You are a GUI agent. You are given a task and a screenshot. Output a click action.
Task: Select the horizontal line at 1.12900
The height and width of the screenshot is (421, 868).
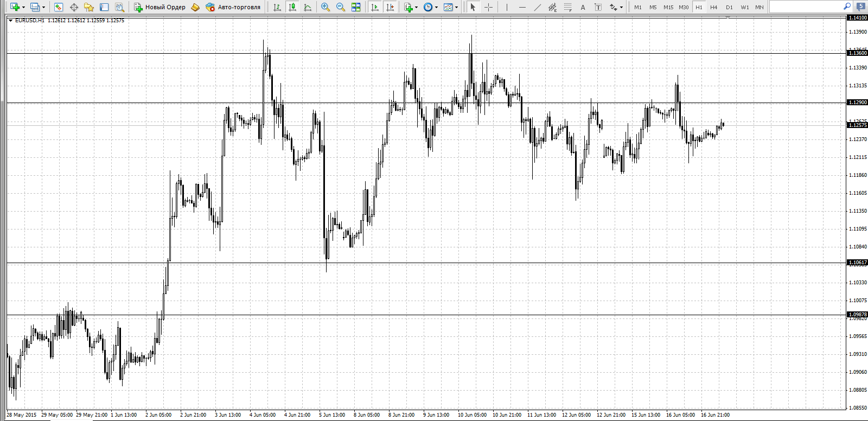coord(426,103)
